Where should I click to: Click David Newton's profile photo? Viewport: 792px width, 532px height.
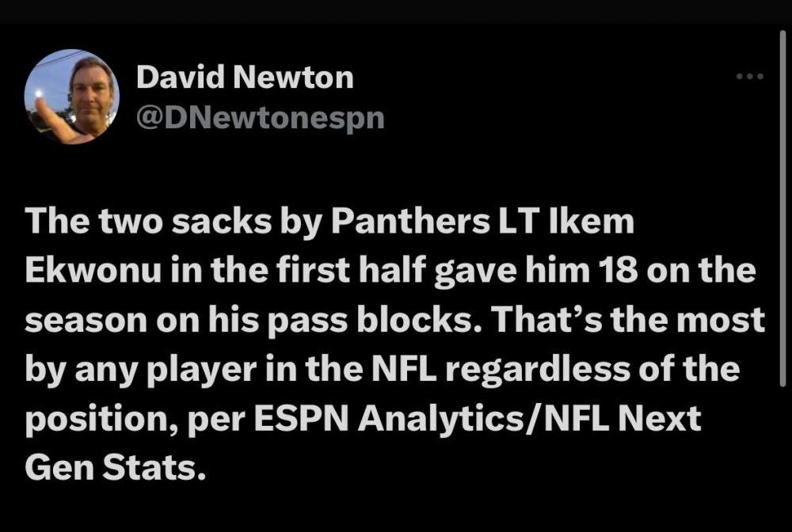[72, 97]
